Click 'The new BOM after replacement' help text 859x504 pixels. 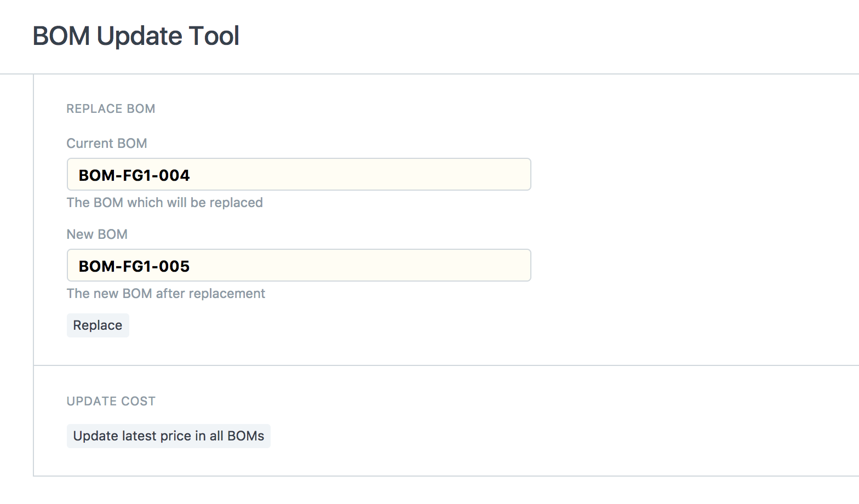[x=166, y=294]
